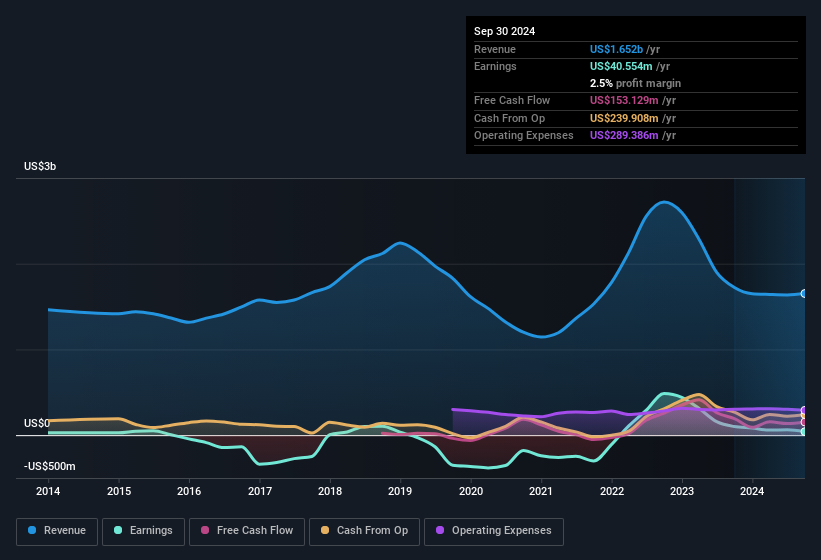The image size is (821, 560).
Task: Click the Operating Expenses purple end-point marker
Action: pyautogui.click(x=804, y=410)
